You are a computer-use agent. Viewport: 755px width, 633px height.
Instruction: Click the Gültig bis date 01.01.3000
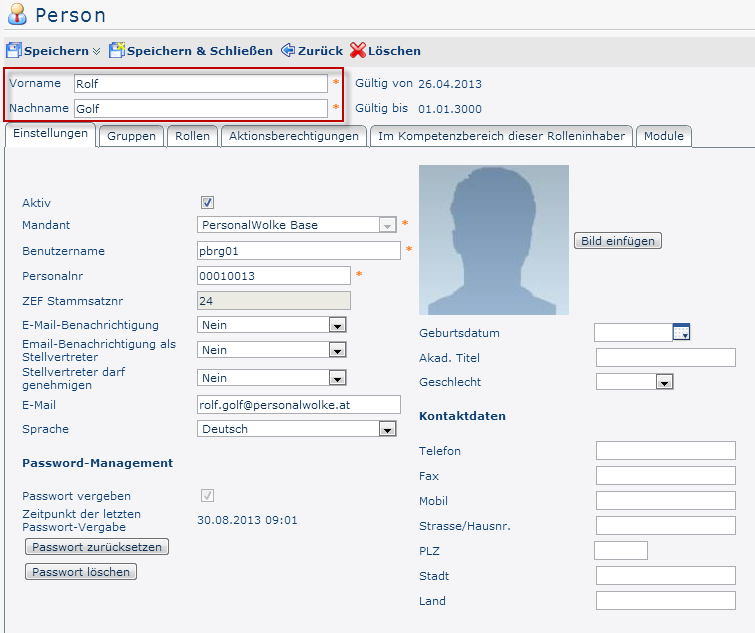click(x=450, y=109)
